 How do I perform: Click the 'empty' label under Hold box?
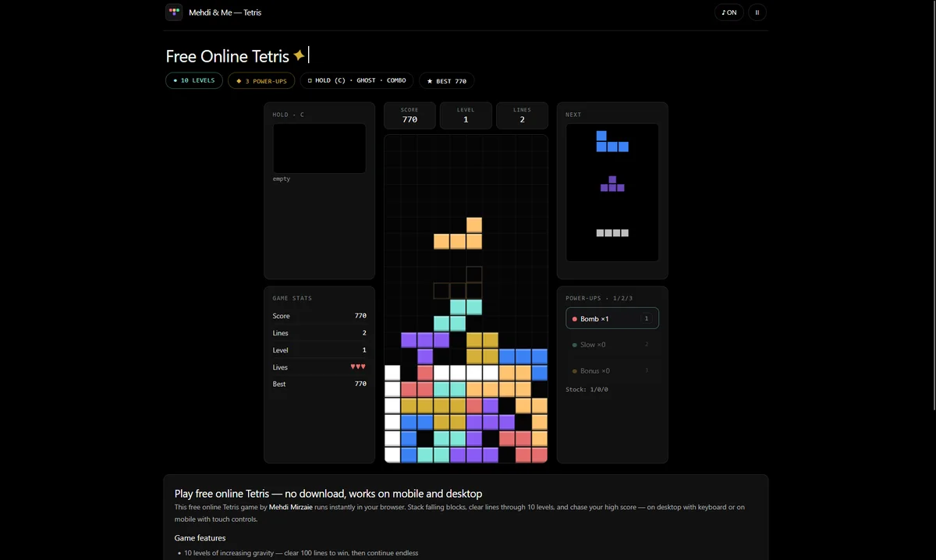point(281,179)
